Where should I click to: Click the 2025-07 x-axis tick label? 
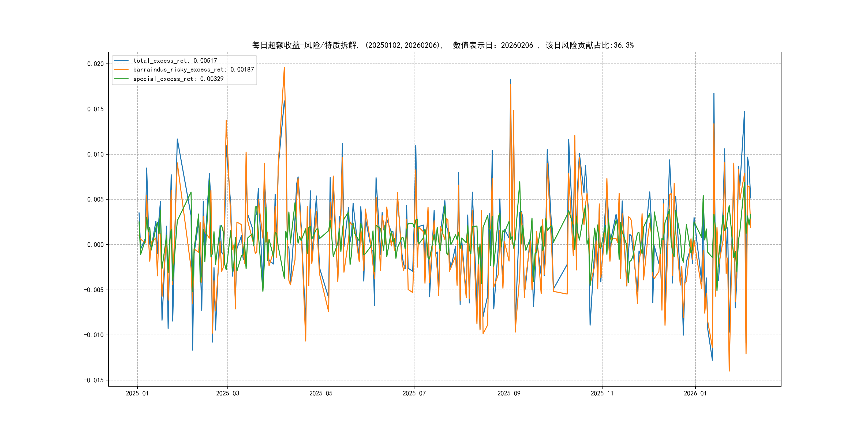[x=414, y=393]
